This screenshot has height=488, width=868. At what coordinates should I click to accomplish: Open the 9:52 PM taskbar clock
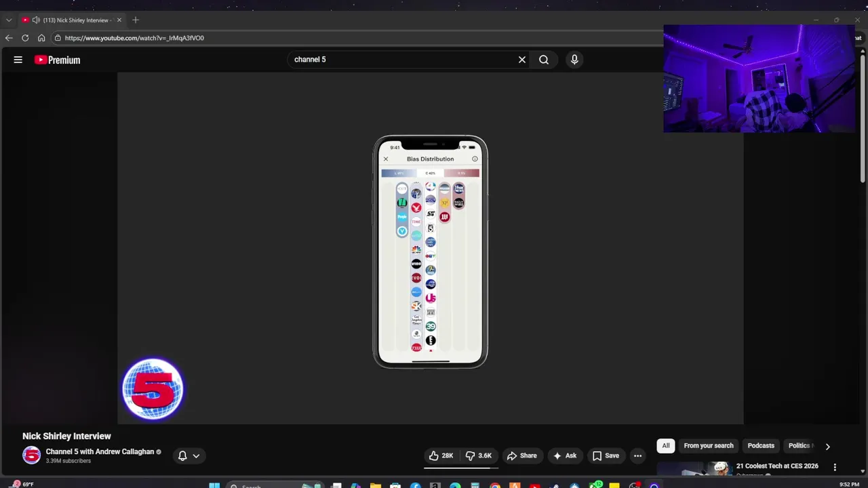pos(849,484)
